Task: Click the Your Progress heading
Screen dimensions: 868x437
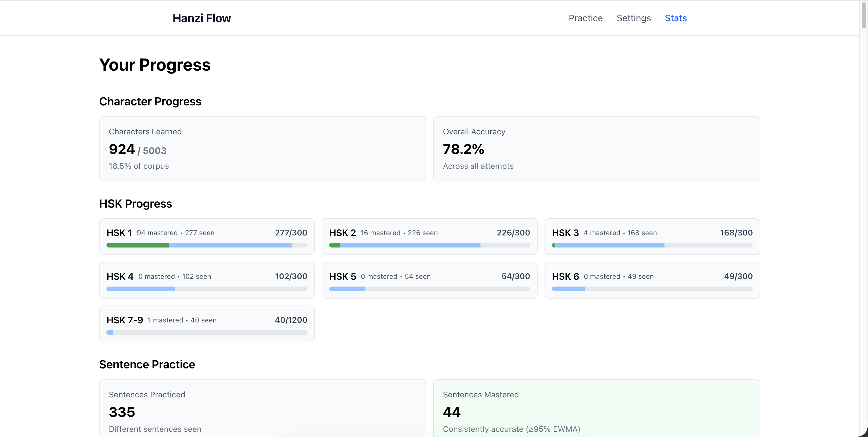Action: 155,65
